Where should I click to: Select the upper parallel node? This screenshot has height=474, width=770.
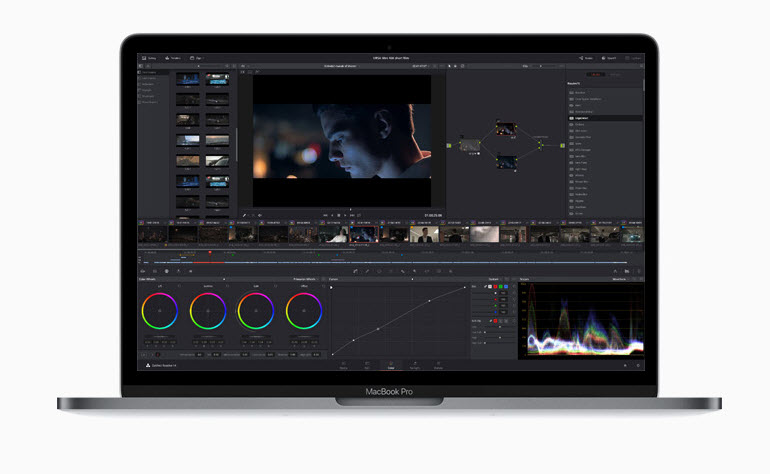tap(506, 129)
